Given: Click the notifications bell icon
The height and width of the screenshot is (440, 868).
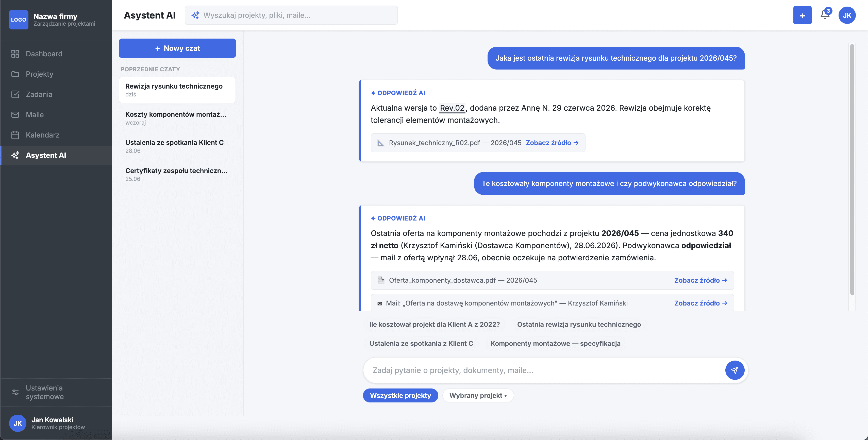Looking at the screenshot, I should point(825,15).
